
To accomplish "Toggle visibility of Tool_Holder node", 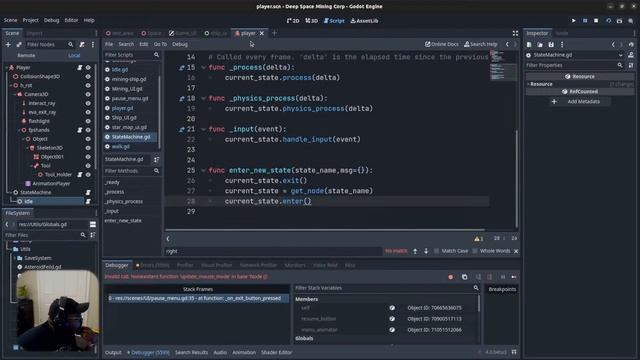I will coord(88,175).
